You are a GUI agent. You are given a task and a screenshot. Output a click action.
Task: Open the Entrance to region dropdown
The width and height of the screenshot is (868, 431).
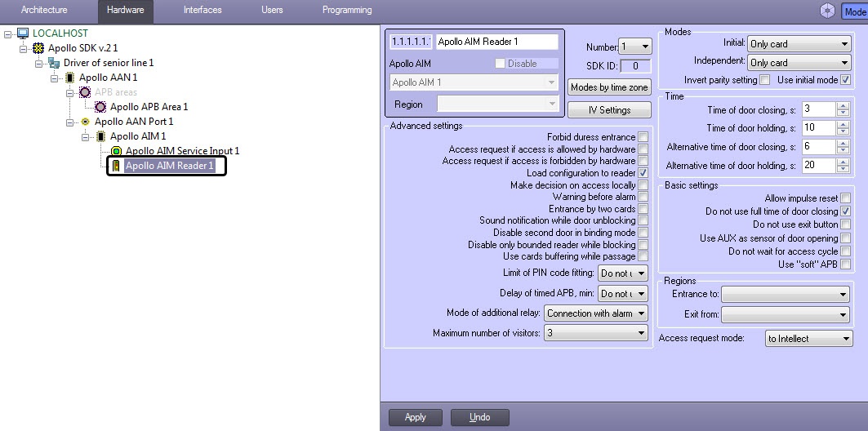tap(786, 295)
